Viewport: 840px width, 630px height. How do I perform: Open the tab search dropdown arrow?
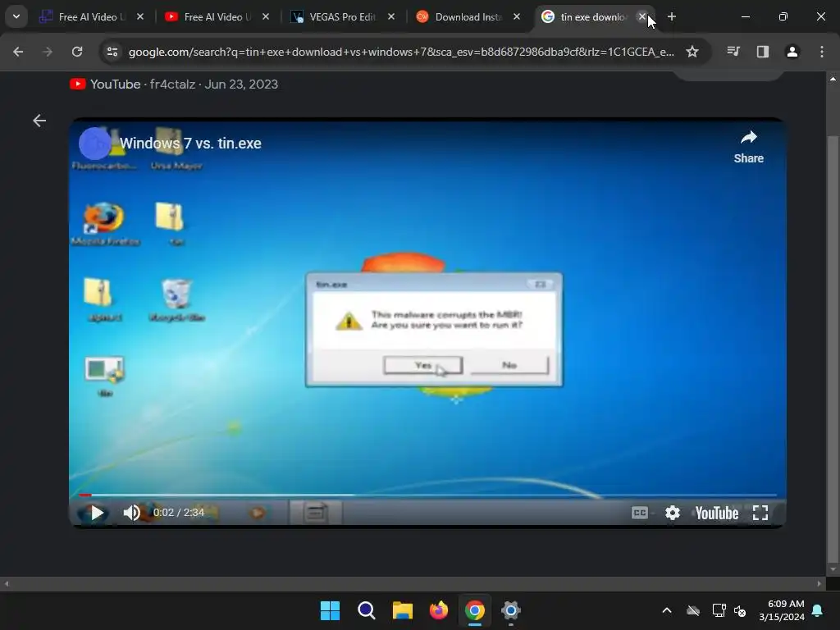point(16,16)
